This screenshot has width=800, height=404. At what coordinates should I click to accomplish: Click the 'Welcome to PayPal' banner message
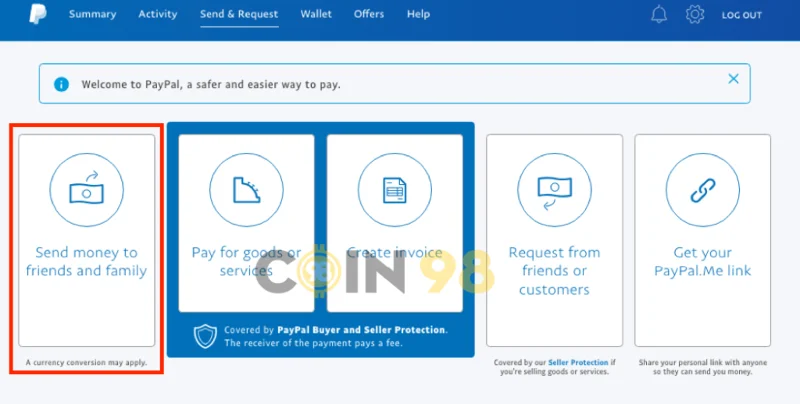pos(211,84)
